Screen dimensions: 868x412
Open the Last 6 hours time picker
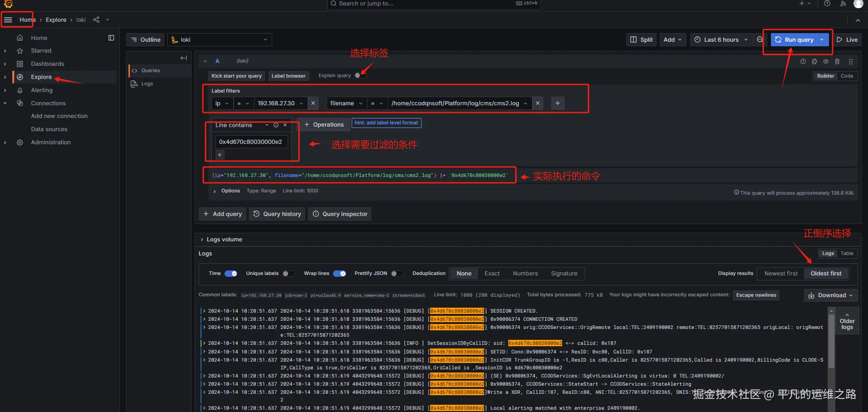pyautogui.click(x=721, y=40)
